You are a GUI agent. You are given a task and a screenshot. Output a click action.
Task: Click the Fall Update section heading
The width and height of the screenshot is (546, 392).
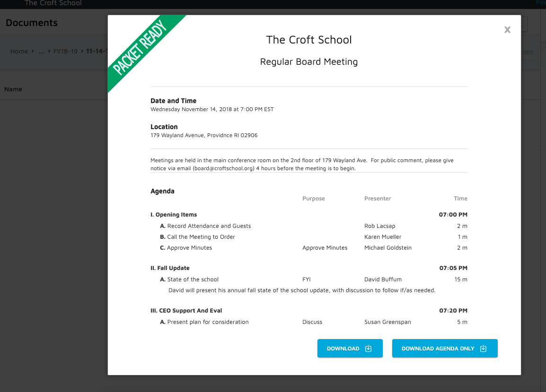[x=170, y=268]
